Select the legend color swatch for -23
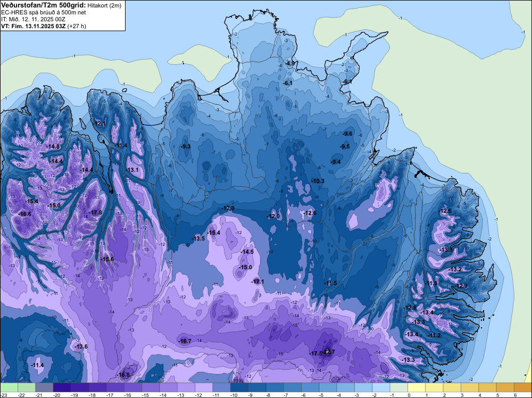Image resolution: width=532 pixels, height=398 pixels. pyautogui.click(x=9, y=387)
